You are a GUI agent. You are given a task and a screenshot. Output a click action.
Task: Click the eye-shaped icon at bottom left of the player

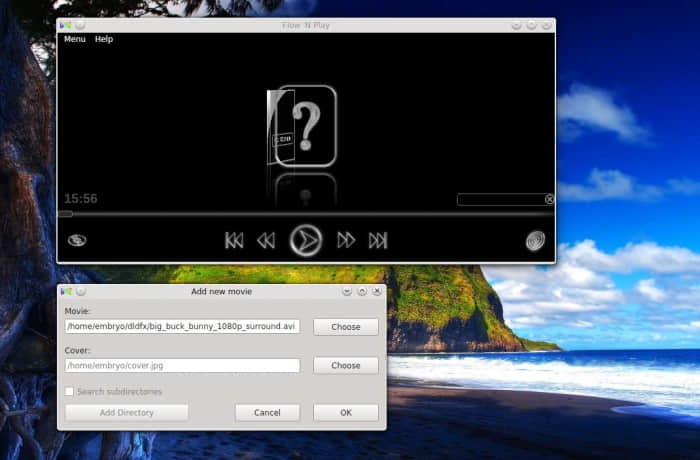point(77,240)
